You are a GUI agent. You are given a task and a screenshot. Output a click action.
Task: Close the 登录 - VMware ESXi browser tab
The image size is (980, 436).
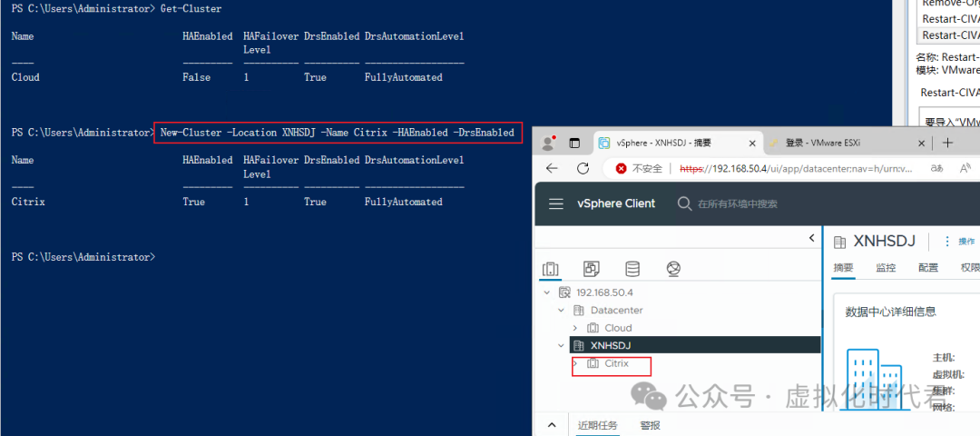[921, 144]
